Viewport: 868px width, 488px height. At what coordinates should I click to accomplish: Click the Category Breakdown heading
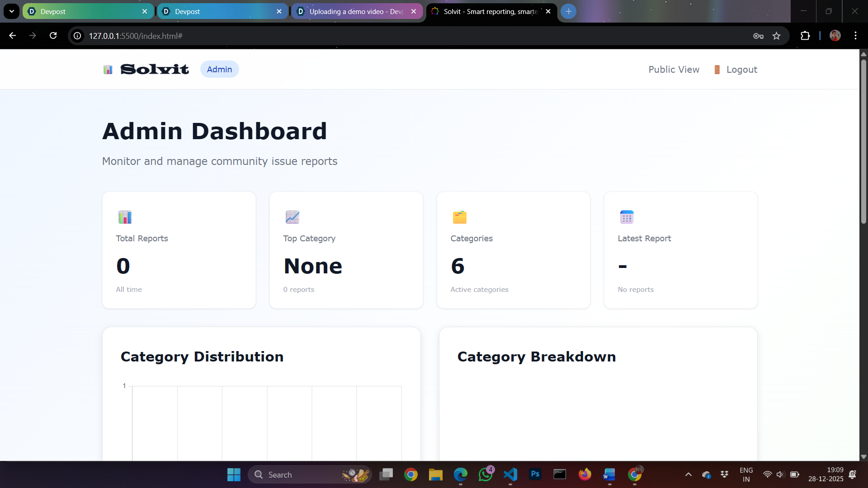tap(536, 357)
